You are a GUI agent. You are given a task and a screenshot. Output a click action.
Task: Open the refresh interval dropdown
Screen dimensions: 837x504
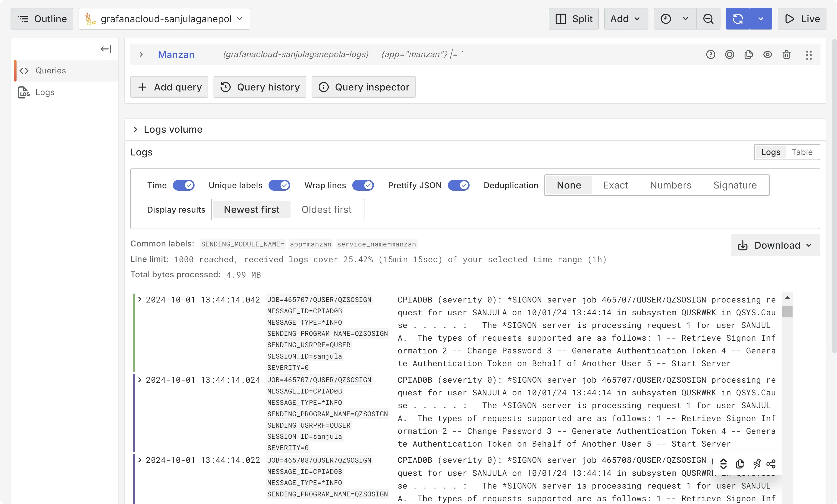point(761,19)
